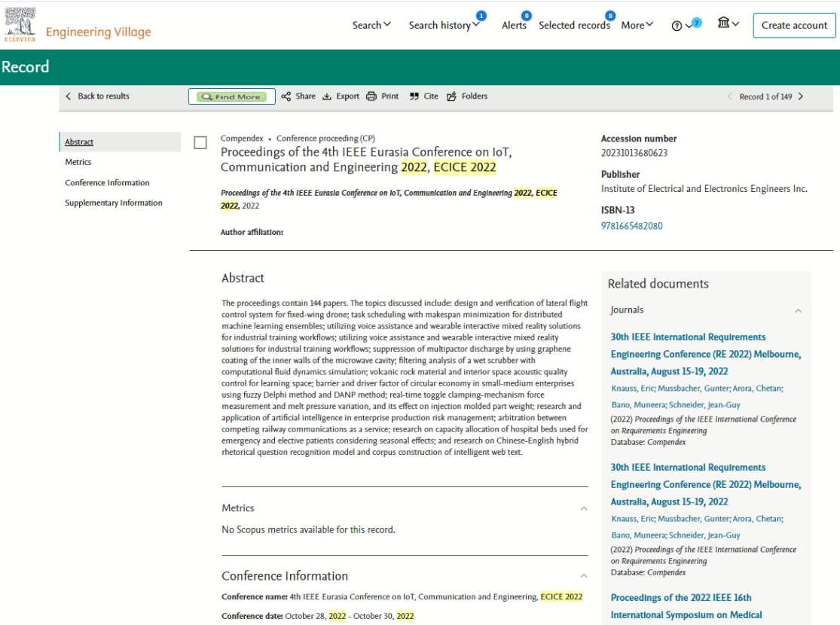Collapse the Metrics section
Screen dimensions: 840x625
[x=584, y=508]
